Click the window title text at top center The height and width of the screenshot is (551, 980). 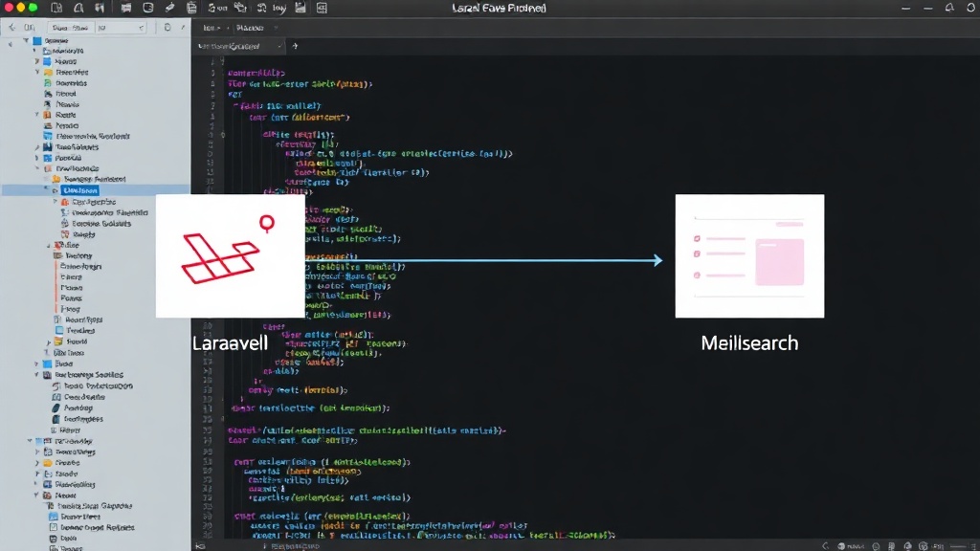499,8
